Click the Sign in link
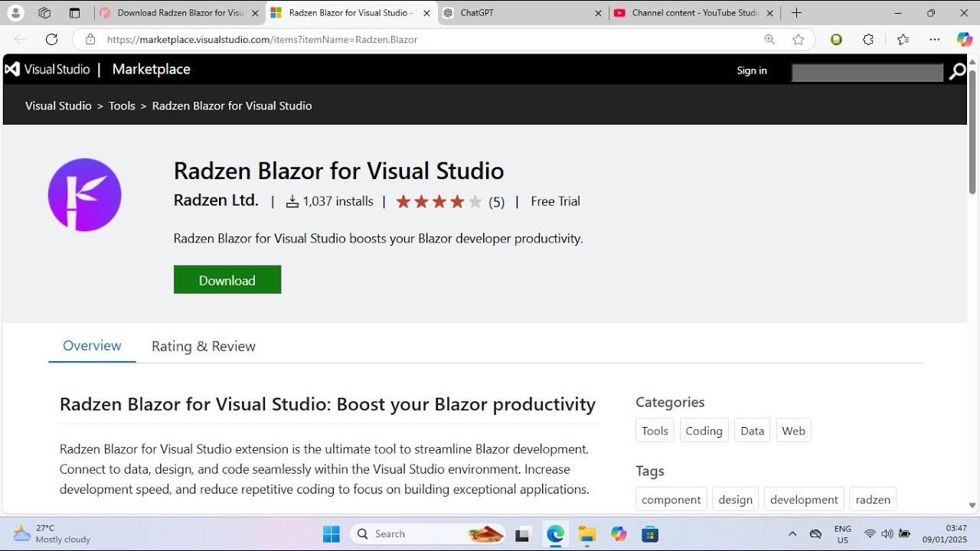 [752, 70]
